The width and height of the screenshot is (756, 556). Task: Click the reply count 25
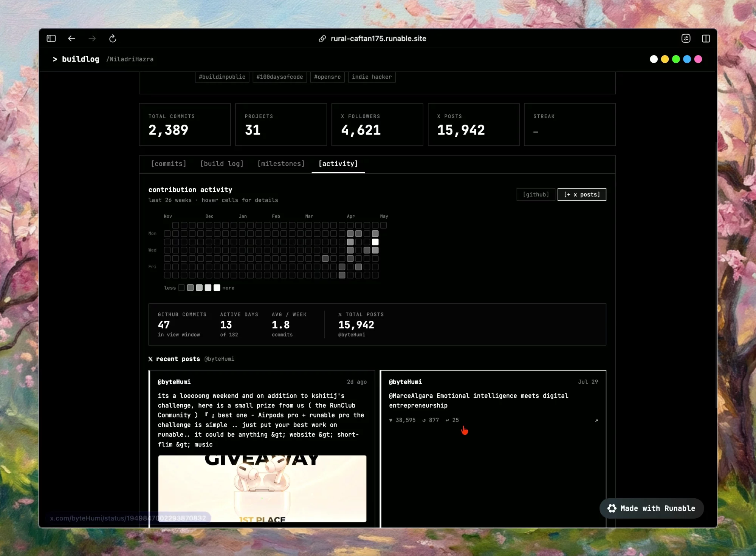click(452, 420)
